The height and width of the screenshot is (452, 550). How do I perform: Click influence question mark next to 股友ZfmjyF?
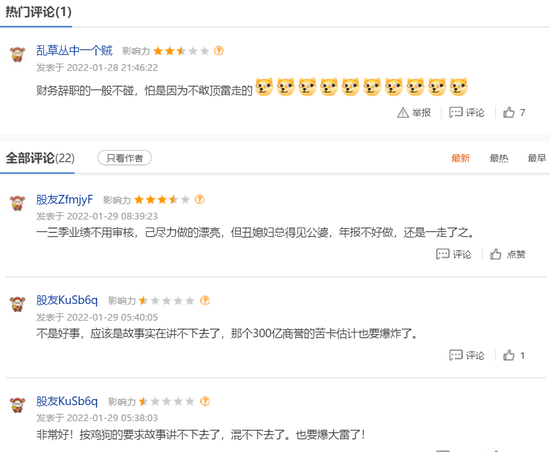click(x=200, y=200)
